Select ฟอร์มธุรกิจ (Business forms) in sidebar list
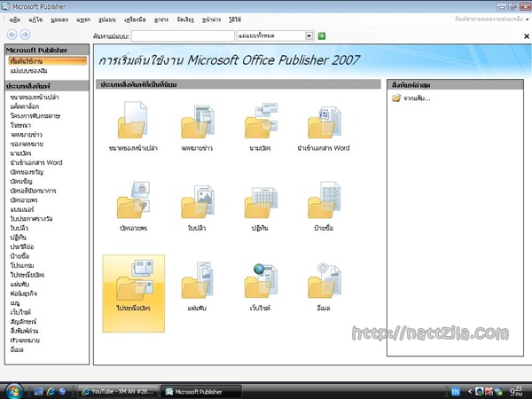Image resolution: width=532 pixels, height=399 pixels. click(x=23, y=293)
